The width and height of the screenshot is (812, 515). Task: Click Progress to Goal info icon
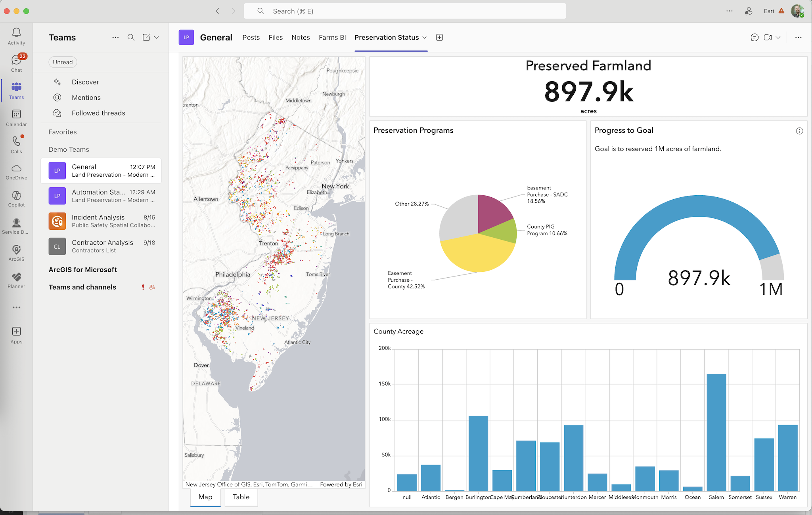click(799, 131)
